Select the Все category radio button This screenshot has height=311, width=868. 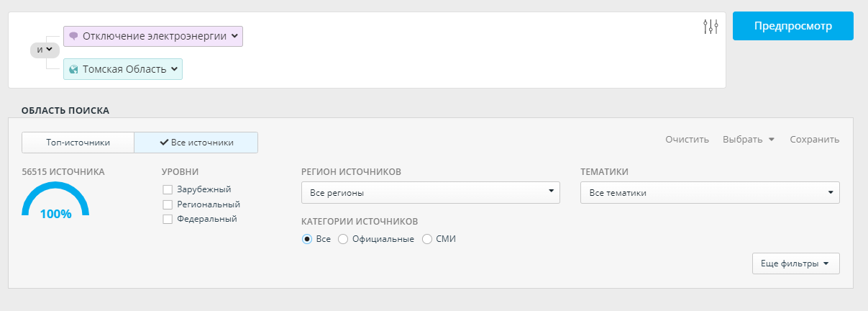(x=307, y=239)
